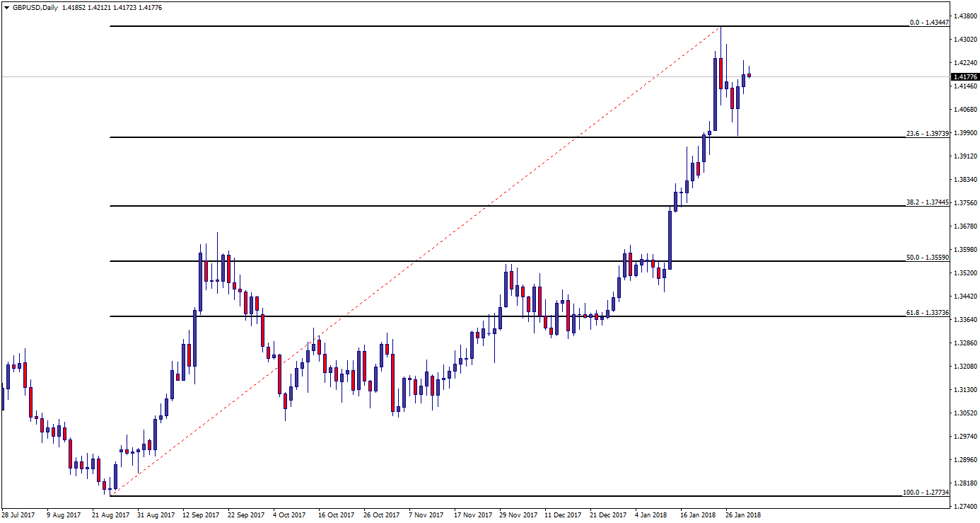Viewport: 980px width, 523px height.
Task: Click the 1.35200 price axis value
Action: tap(965, 272)
